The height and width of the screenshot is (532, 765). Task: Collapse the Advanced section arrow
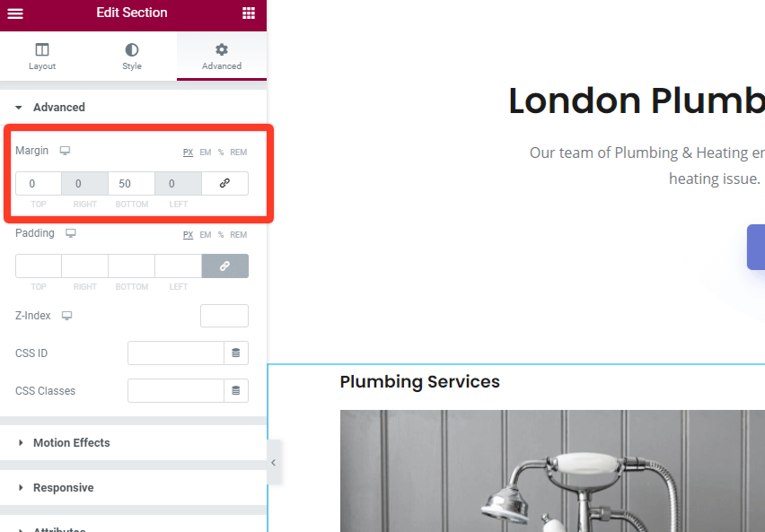pos(19,108)
